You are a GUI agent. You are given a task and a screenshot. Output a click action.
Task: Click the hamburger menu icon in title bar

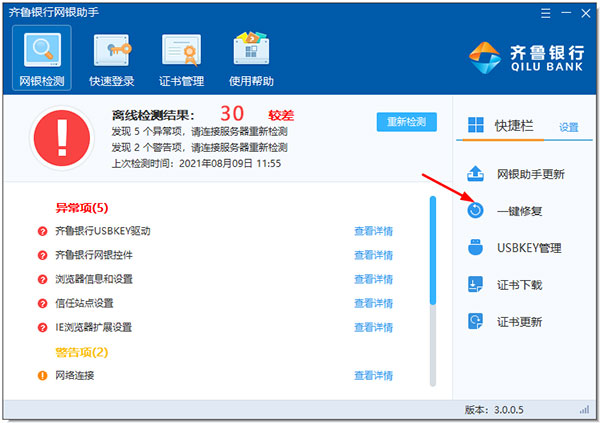point(546,13)
